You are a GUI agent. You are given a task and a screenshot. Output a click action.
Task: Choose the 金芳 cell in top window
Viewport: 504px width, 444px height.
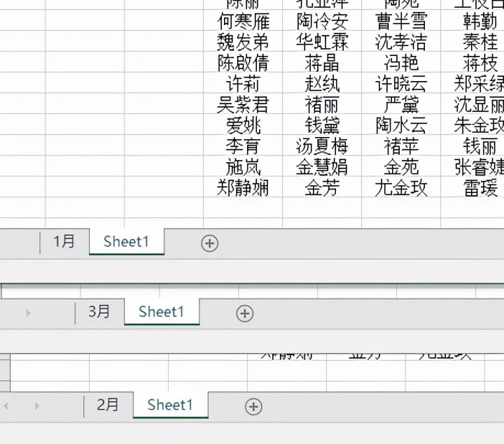322,188
